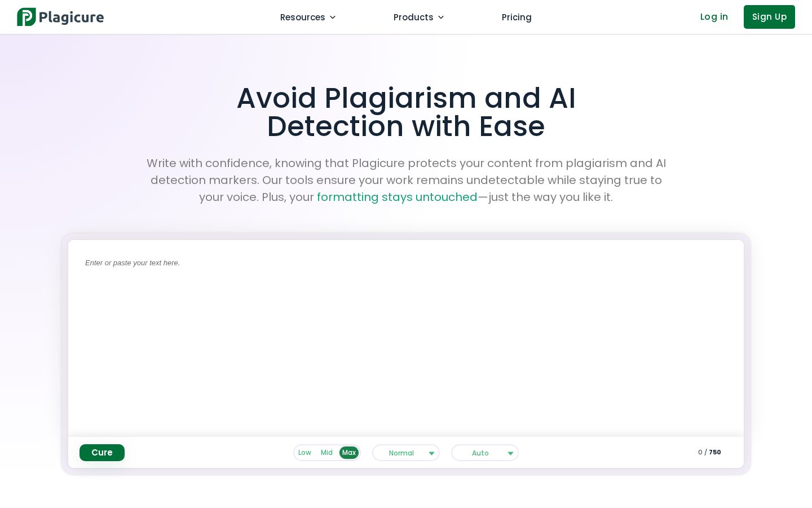Select the Max strength option

[349, 453]
